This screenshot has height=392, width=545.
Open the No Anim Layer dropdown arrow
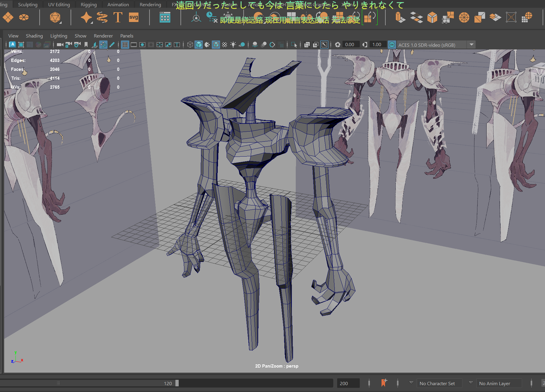pos(471,383)
